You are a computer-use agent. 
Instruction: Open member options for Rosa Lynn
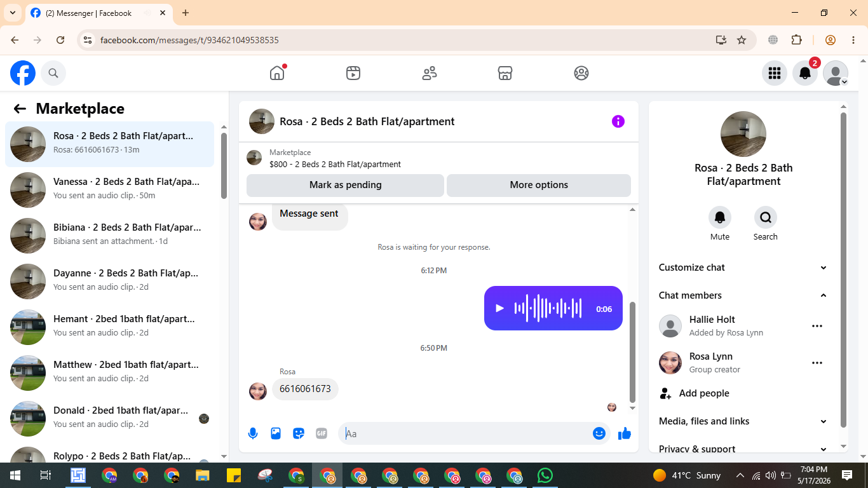click(x=817, y=363)
